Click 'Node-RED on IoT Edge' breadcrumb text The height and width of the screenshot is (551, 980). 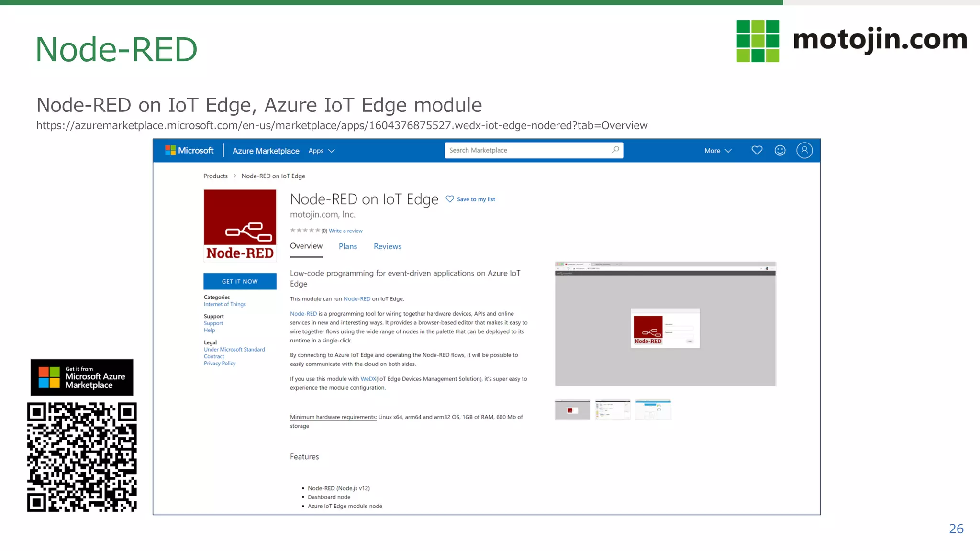point(273,176)
